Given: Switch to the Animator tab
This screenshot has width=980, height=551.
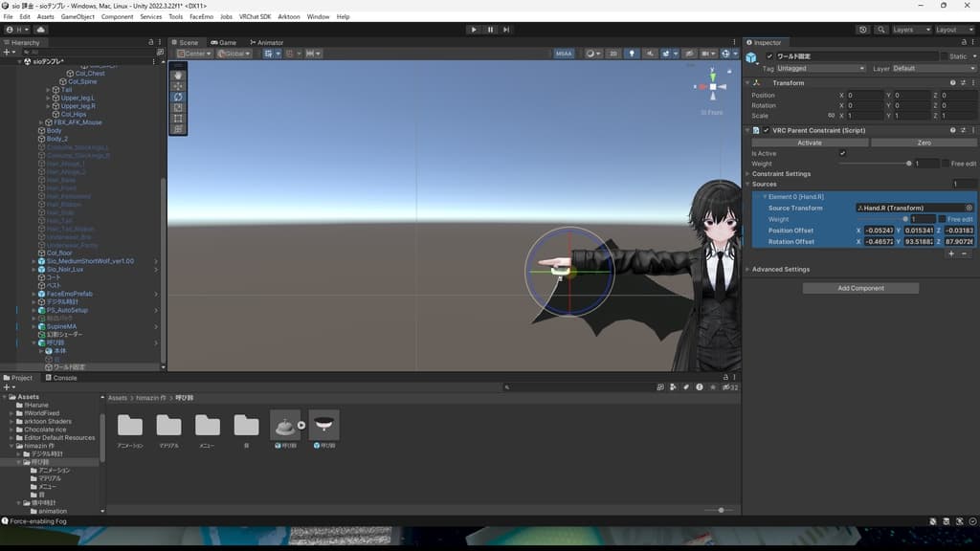Looking at the screenshot, I should click(266, 42).
